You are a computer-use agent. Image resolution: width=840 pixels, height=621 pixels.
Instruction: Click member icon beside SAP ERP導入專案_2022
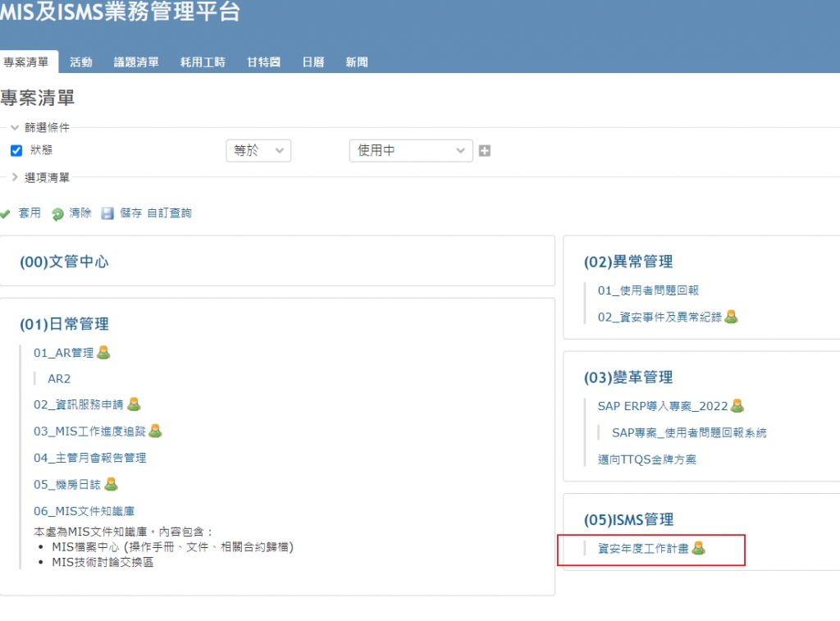[x=737, y=405]
